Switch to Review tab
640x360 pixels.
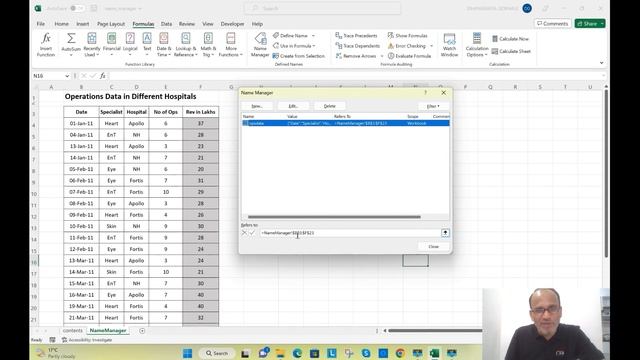pos(187,24)
